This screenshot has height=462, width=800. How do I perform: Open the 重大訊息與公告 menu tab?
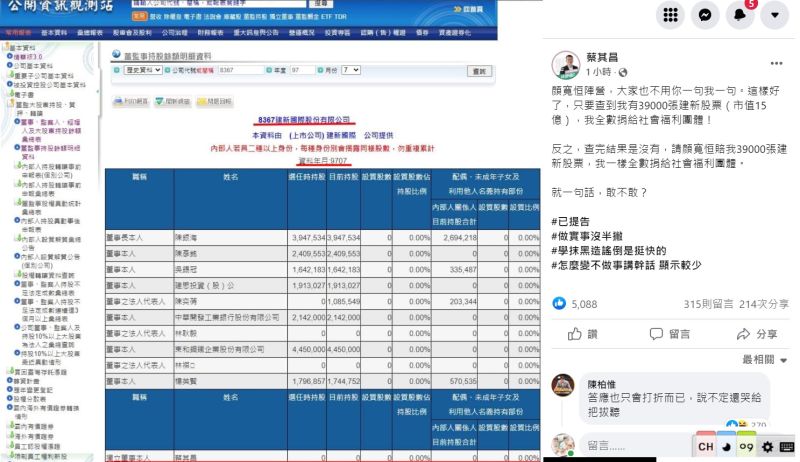256,33
